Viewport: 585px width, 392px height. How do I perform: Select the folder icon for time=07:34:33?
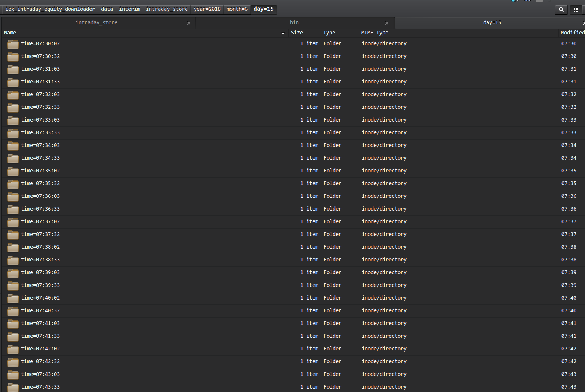click(x=13, y=159)
